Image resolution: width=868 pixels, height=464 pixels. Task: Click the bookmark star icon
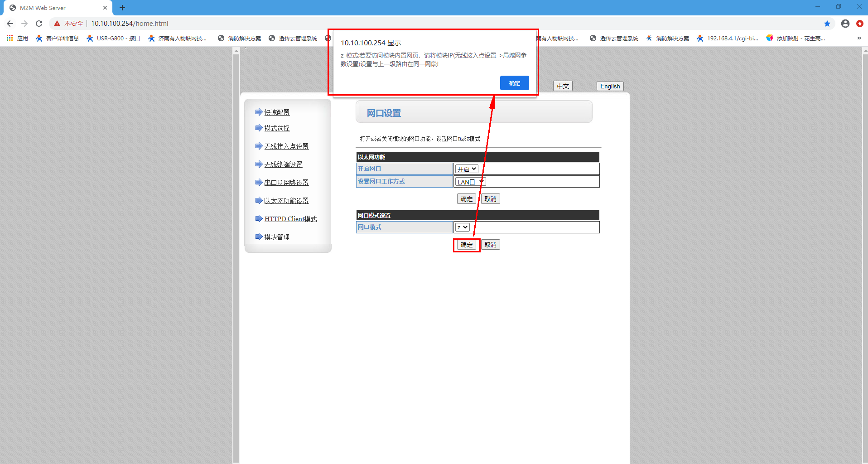point(827,24)
